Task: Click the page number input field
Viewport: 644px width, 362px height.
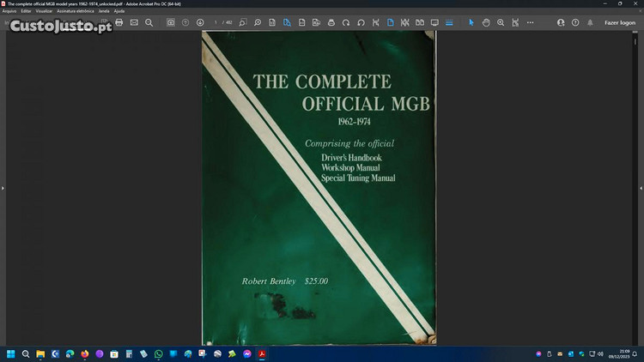Action: tap(218, 22)
